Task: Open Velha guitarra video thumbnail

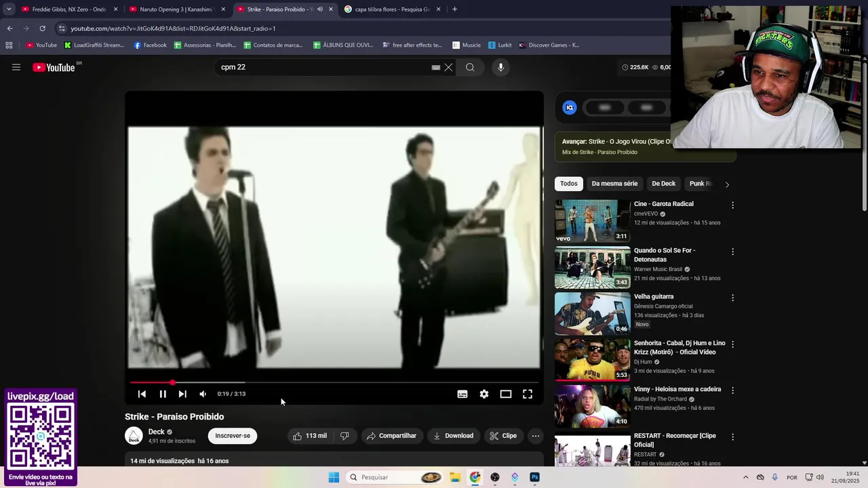Action: tap(593, 314)
